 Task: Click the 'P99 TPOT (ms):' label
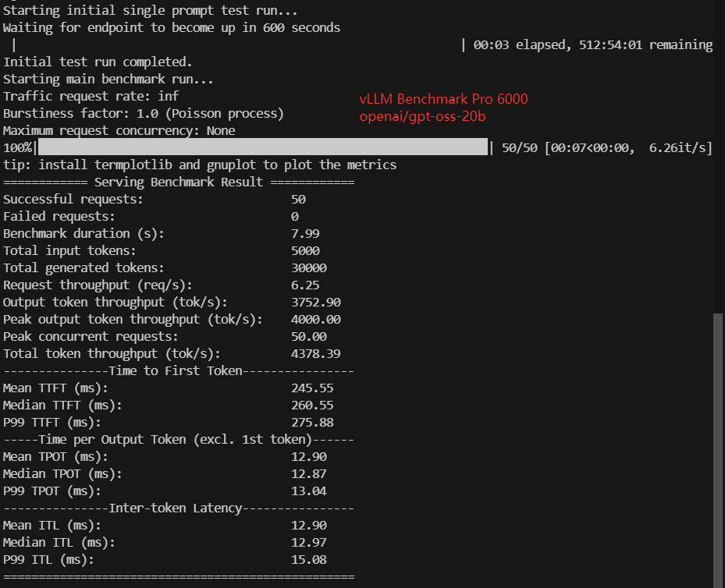pyautogui.click(x=52, y=491)
